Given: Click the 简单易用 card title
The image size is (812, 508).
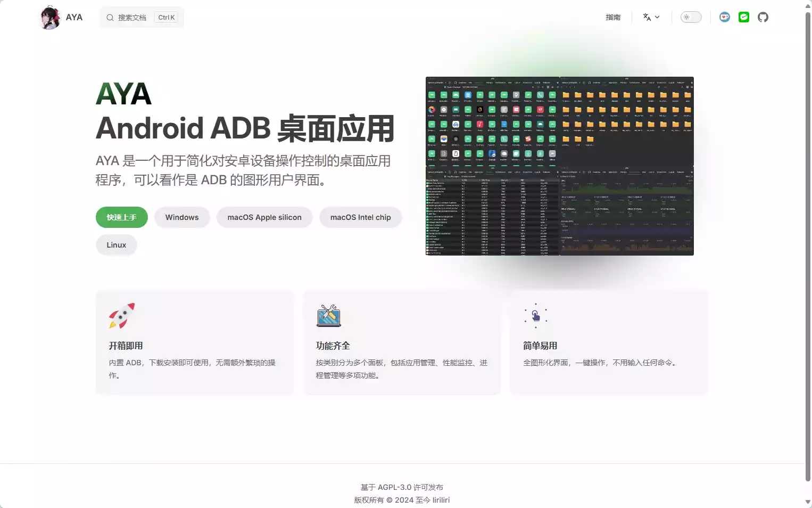Looking at the screenshot, I should 540,346.
